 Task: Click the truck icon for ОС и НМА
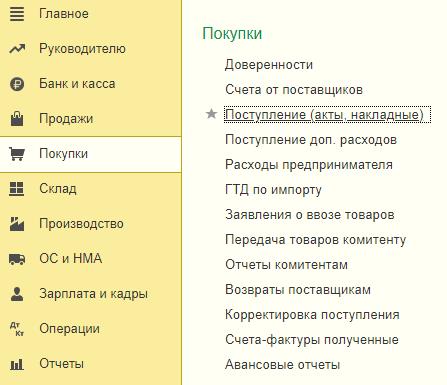[x=17, y=259]
